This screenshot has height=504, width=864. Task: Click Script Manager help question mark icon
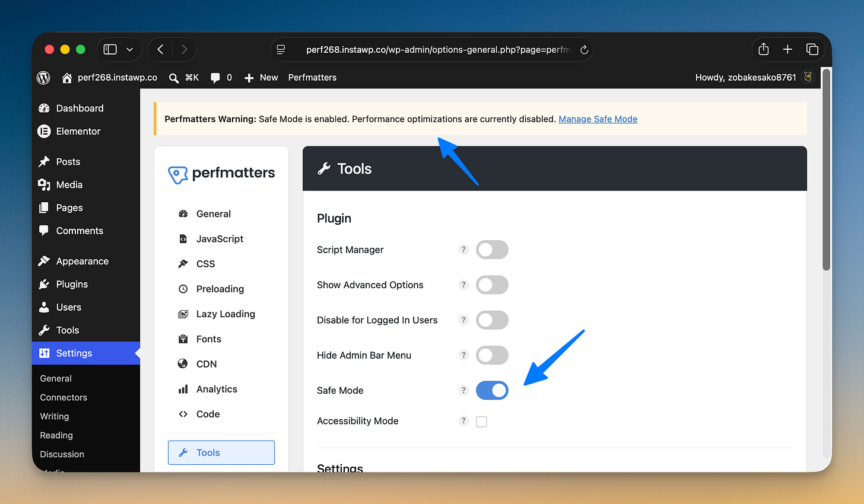coord(463,250)
